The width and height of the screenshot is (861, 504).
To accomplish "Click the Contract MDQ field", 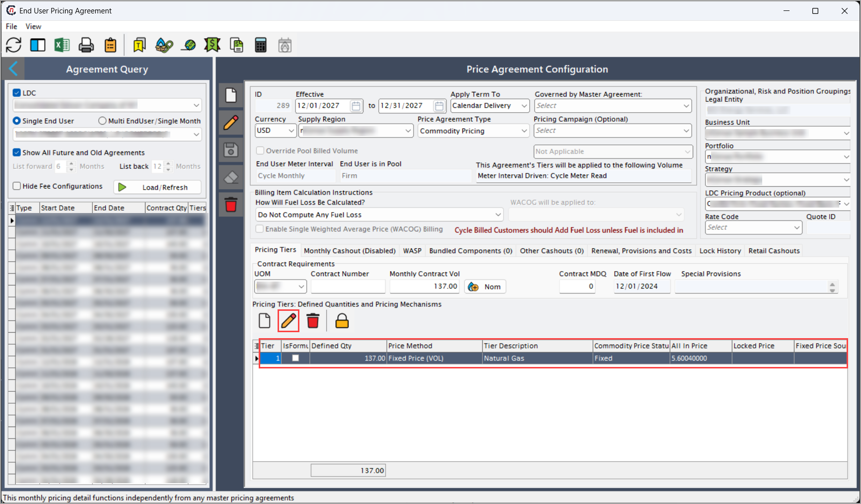I will click(x=577, y=287).
